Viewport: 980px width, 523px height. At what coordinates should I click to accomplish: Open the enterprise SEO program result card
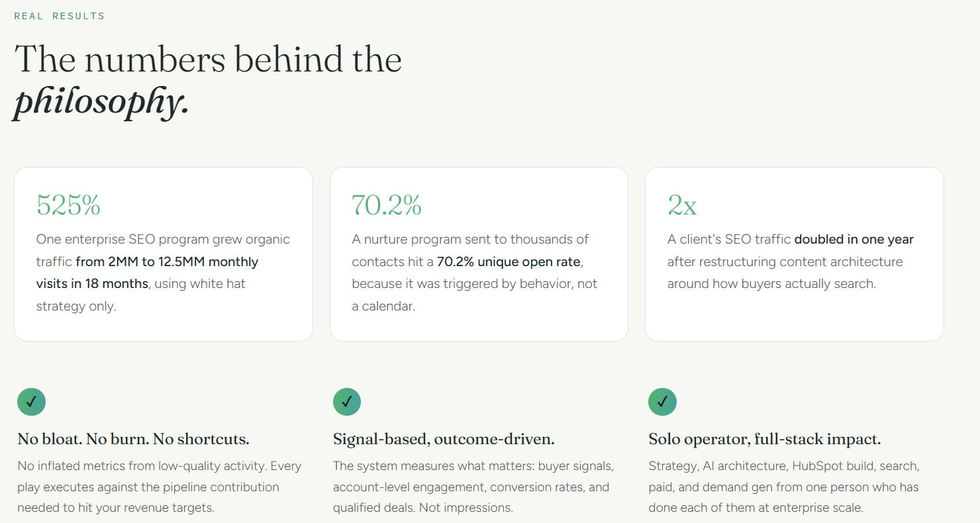164,254
